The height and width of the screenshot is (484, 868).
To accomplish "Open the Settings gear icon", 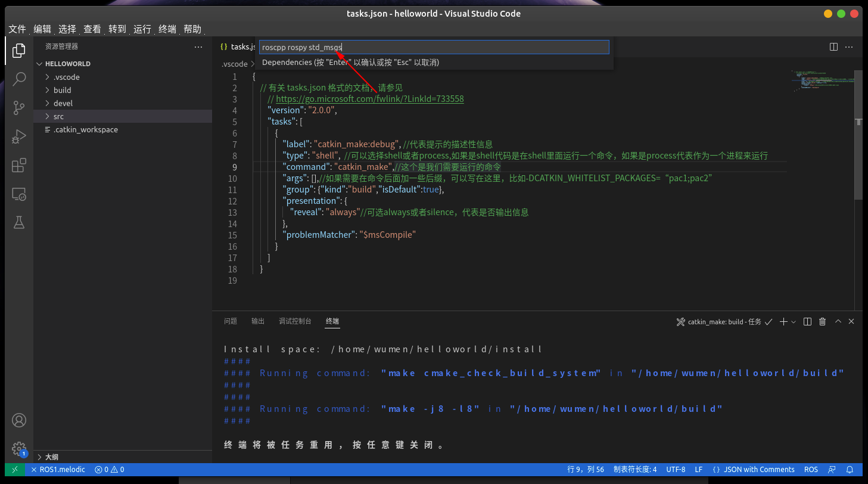I will coord(18,448).
